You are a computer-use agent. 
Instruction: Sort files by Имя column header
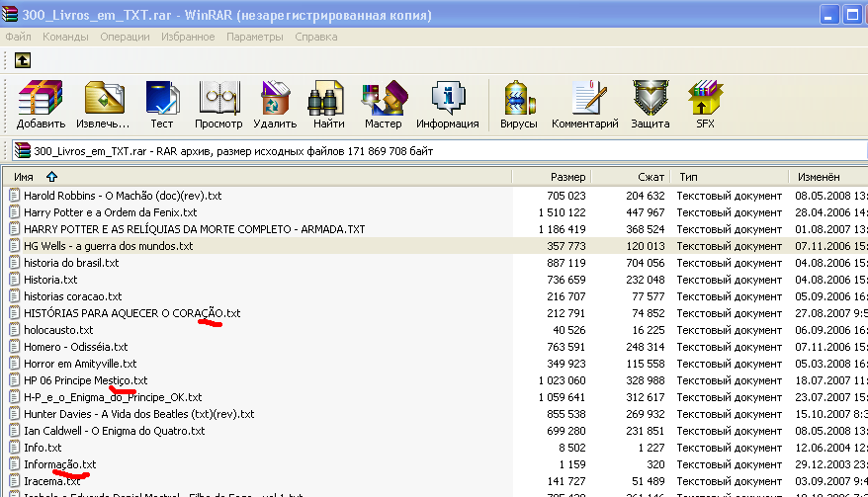pyautogui.click(x=24, y=176)
